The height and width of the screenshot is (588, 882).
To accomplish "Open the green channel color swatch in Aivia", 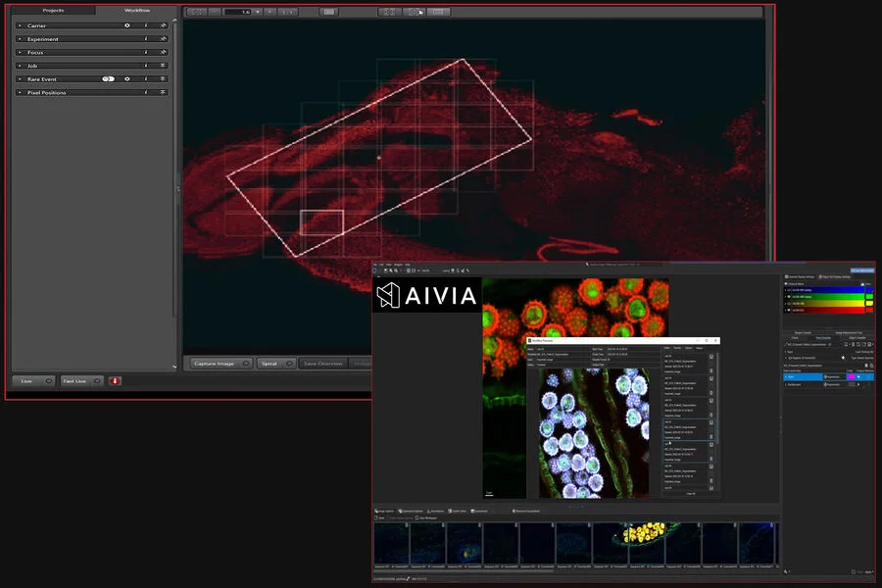I will (869, 297).
